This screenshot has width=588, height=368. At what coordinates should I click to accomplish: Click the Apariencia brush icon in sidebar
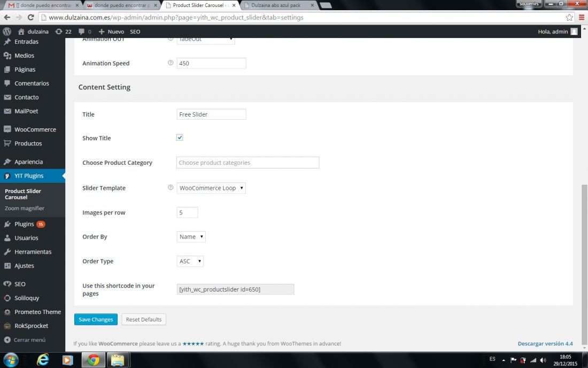point(7,162)
